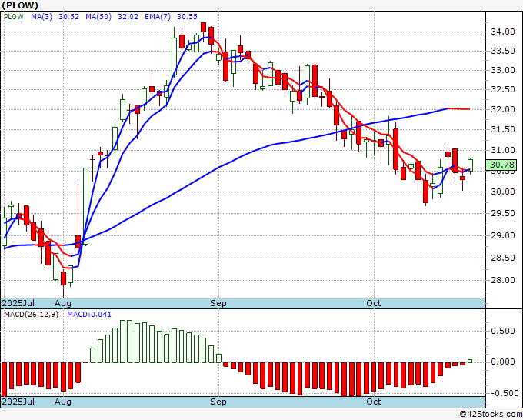Click the MACD:0.041 value label

tap(89, 315)
